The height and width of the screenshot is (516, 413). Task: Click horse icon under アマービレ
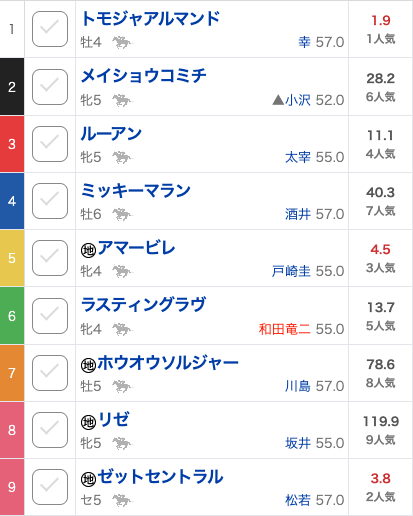point(122,271)
